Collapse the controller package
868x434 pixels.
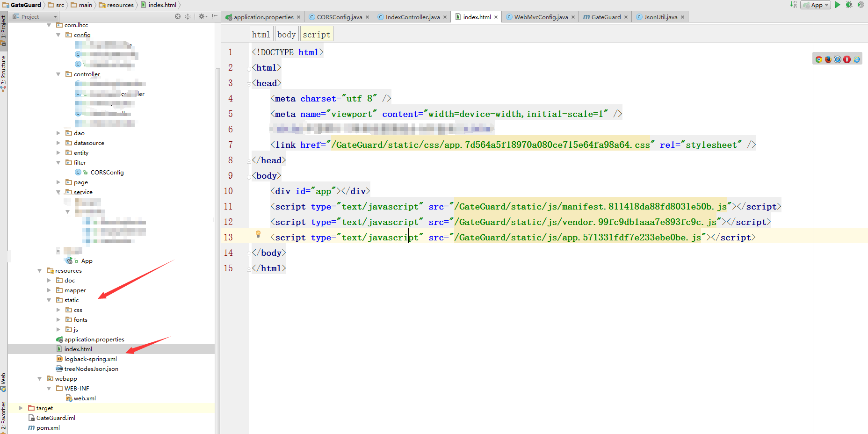coord(58,74)
